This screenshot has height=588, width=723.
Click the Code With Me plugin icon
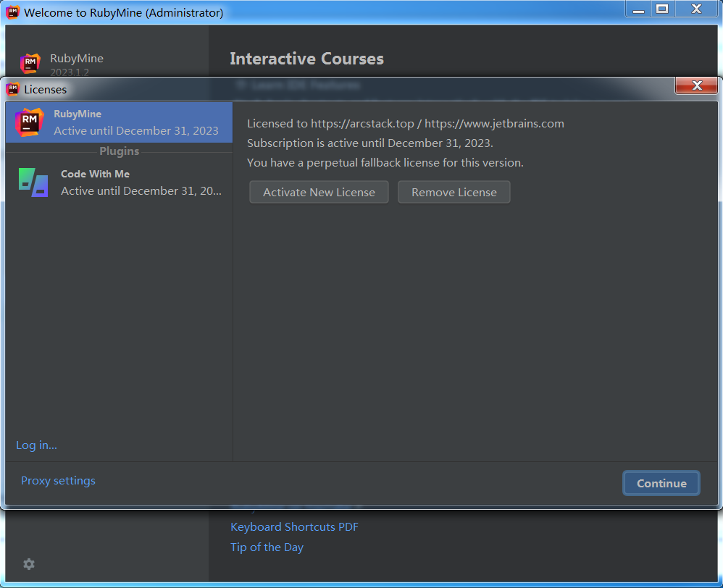(x=33, y=182)
